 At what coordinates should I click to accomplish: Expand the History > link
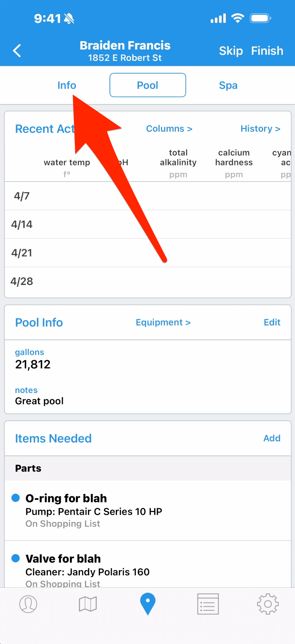[x=260, y=129]
